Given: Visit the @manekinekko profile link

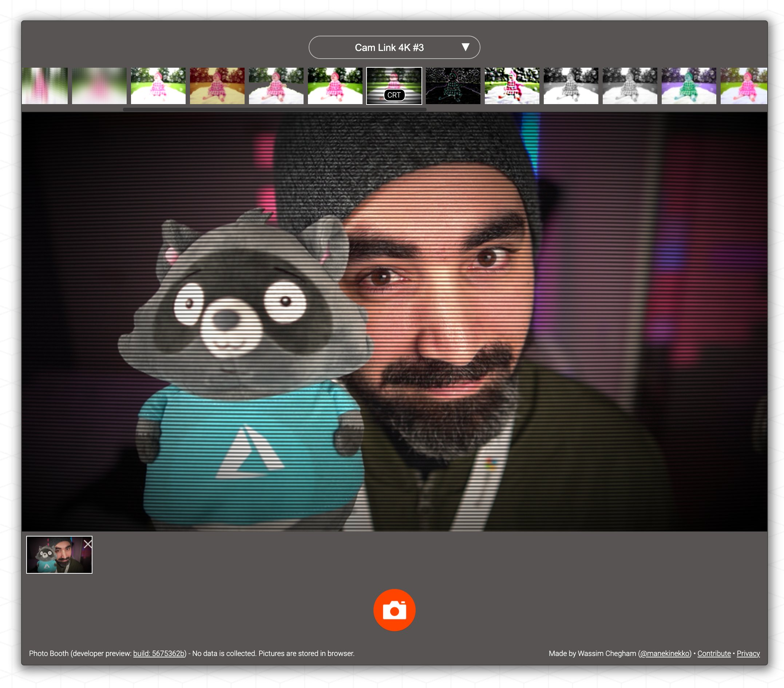Looking at the screenshot, I should click(665, 653).
